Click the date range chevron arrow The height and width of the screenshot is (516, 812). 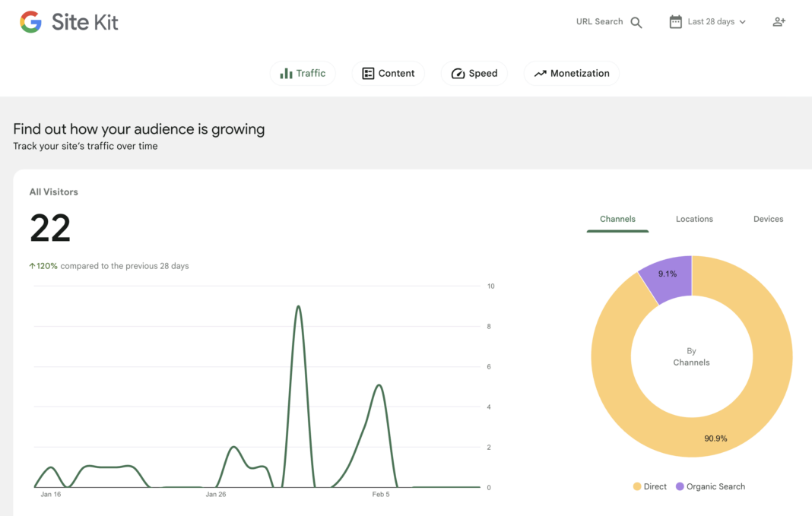tap(743, 22)
